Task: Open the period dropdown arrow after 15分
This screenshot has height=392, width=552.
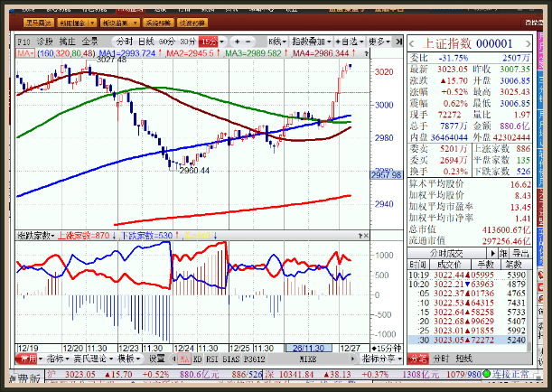Action: coord(221,42)
